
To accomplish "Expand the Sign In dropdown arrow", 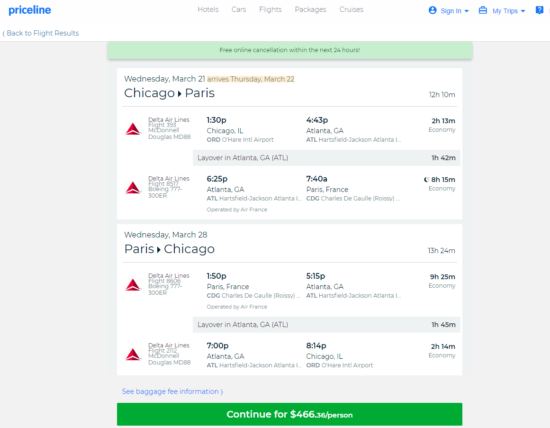I will pyautogui.click(x=467, y=11).
